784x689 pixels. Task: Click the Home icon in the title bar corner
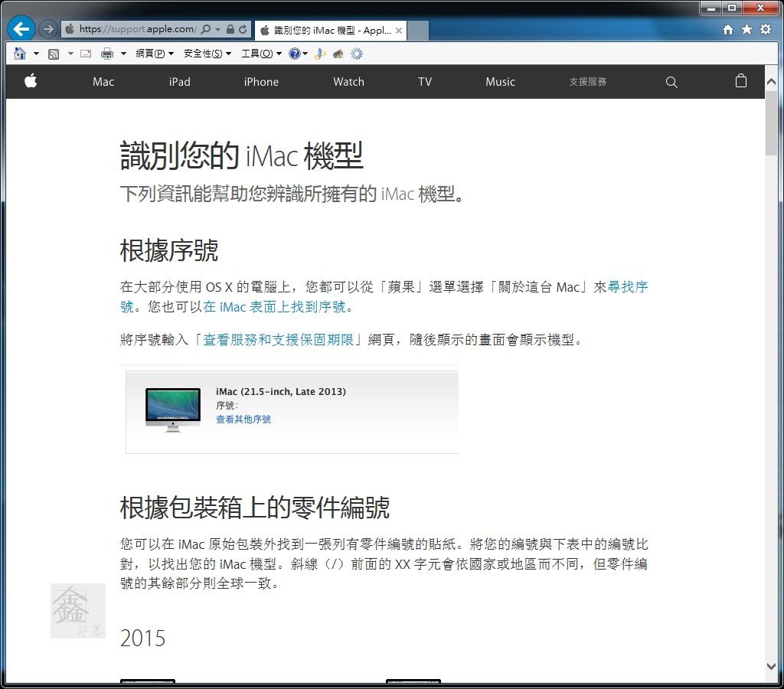(x=728, y=30)
